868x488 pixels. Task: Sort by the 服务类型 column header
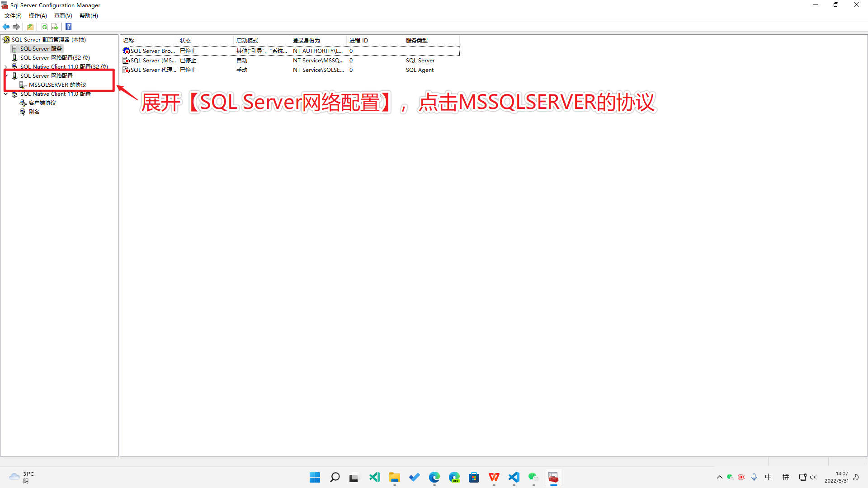tap(431, 40)
